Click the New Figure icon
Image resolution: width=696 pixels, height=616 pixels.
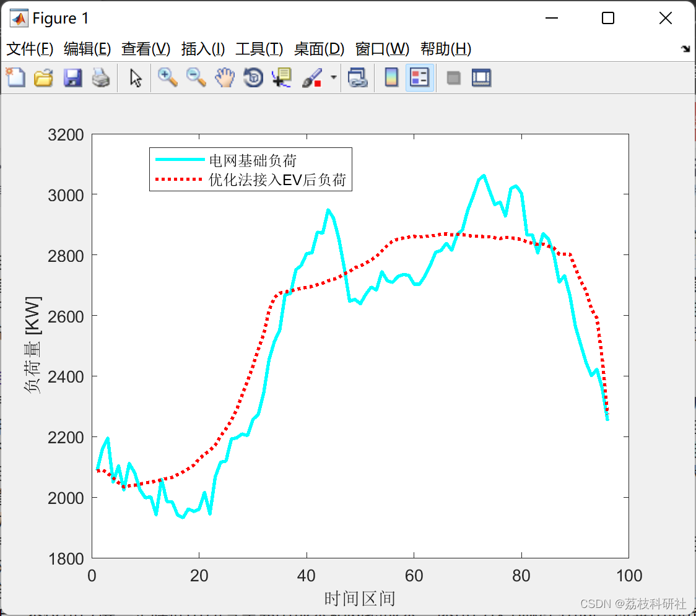pos(16,77)
